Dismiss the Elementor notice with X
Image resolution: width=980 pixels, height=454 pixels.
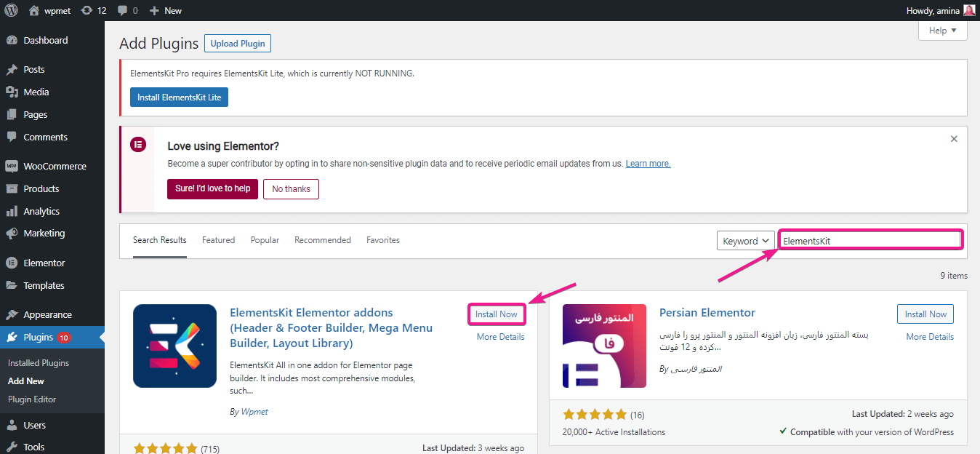954,138
